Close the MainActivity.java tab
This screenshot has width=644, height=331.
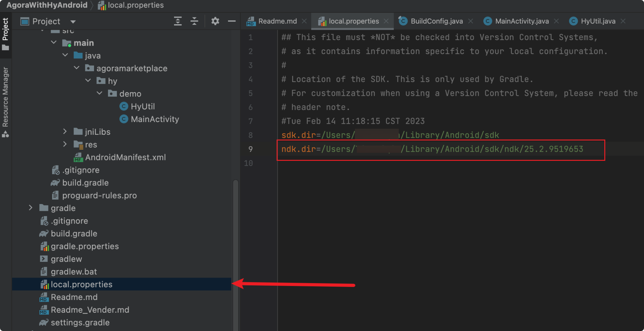[x=556, y=21]
